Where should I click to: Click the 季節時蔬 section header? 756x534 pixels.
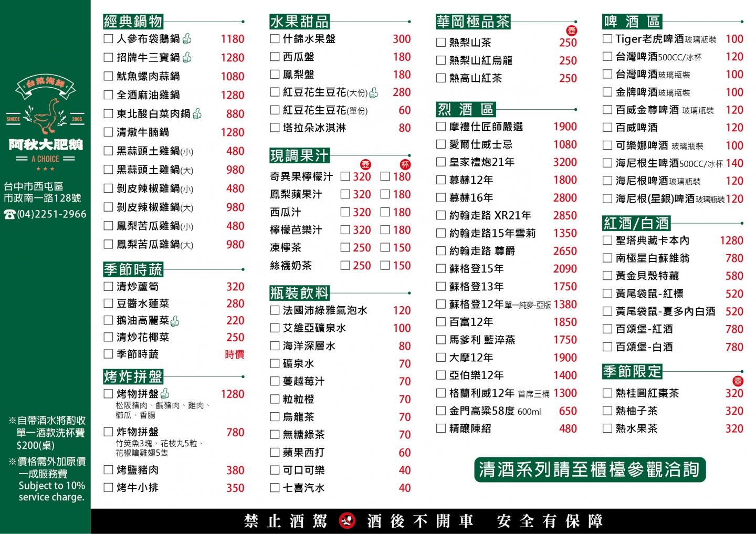click(x=133, y=269)
